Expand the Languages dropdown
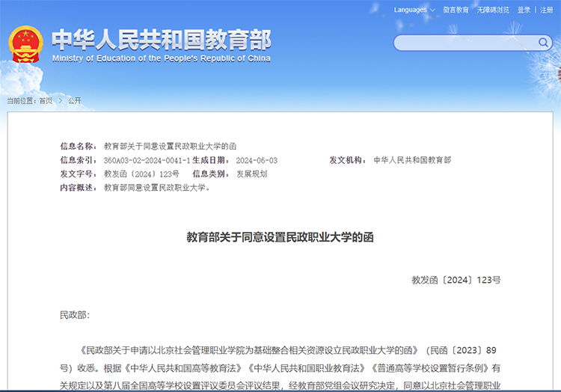The height and width of the screenshot is (392, 561). 411,10
